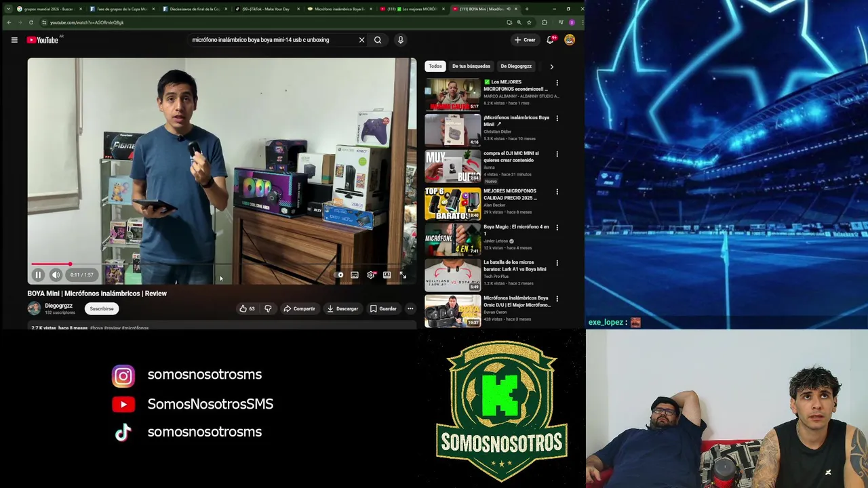Switch to the Los mejores MICRÓFONOS browser tab

tap(412, 9)
